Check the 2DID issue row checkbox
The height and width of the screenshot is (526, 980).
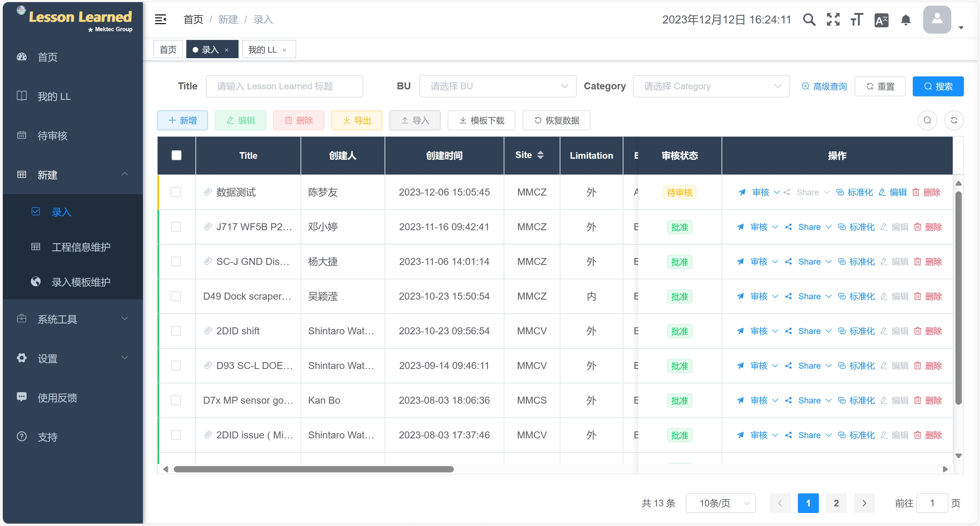pos(176,435)
